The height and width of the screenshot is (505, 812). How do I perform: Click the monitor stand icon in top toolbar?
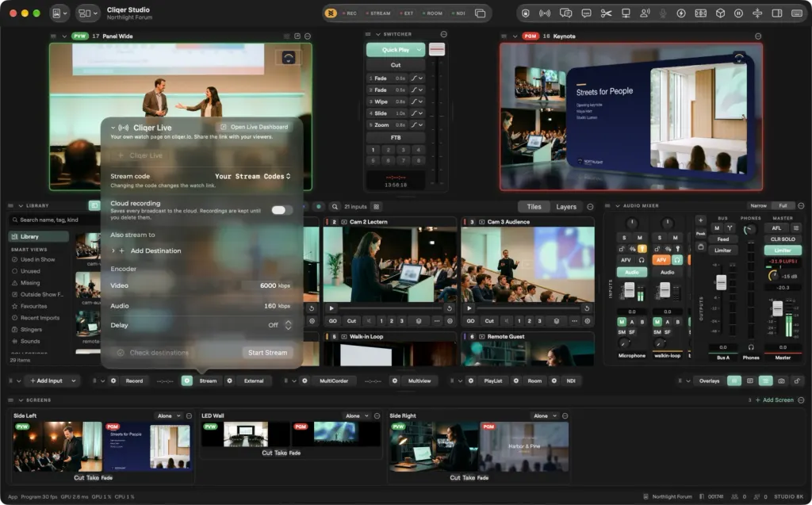point(626,13)
